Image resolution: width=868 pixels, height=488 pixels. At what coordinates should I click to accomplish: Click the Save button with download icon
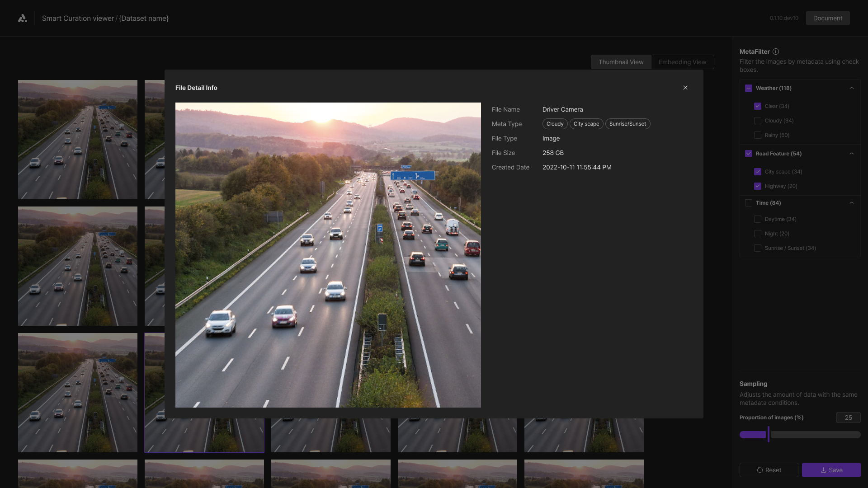pos(831,470)
